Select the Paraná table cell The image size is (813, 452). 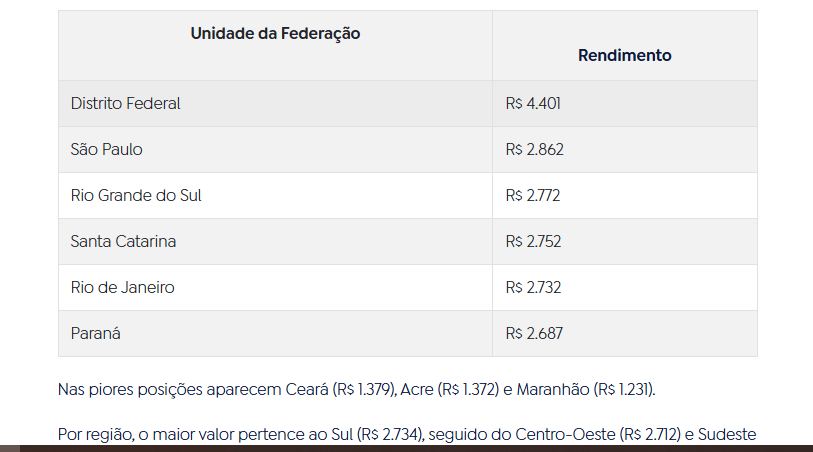275,333
